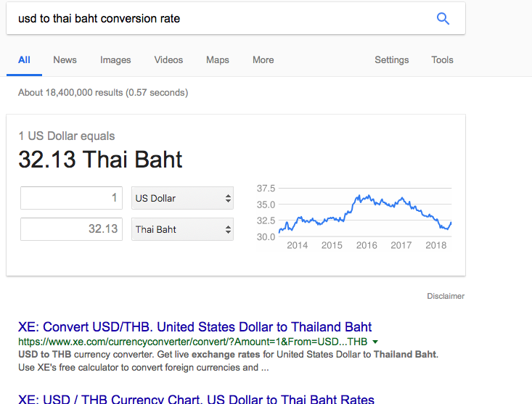Image resolution: width=532 pixels, height=404 pixels.
Task: Click the search query text box
Action: [218, 19]
